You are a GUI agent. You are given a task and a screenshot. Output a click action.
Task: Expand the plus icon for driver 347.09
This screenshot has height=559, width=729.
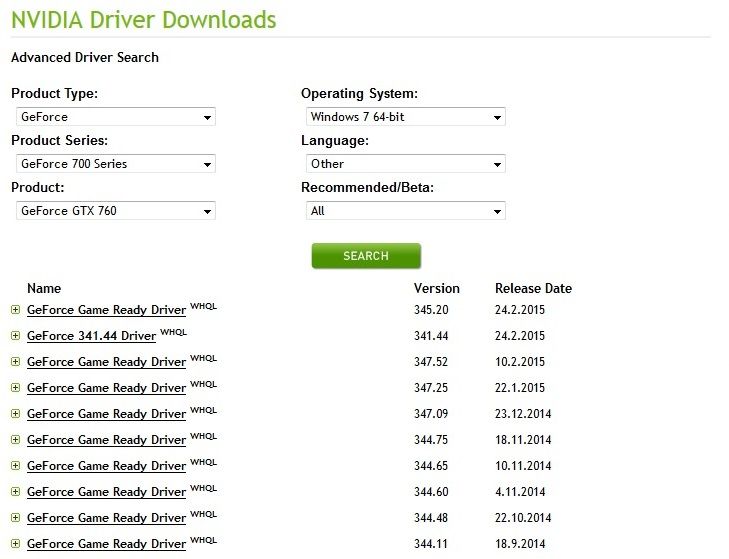(x=16, y=414)
